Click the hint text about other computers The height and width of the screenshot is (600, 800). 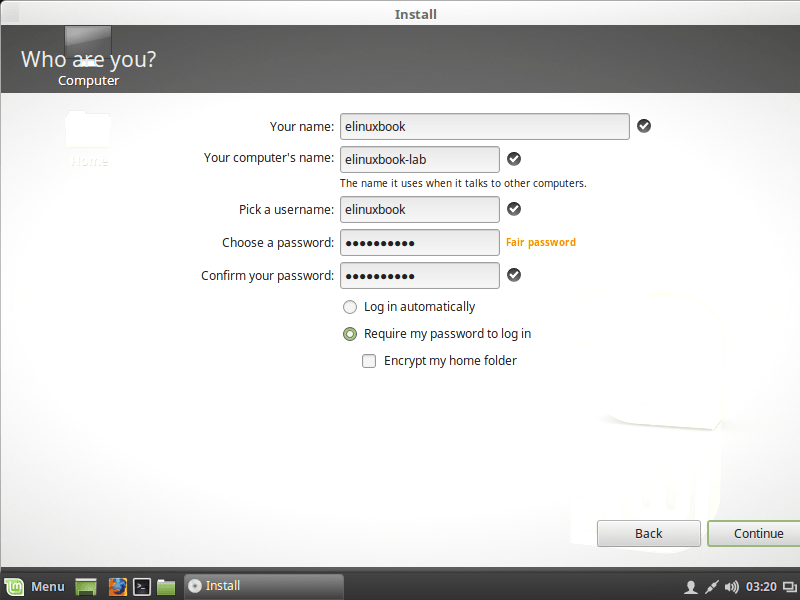click(463, 183)
